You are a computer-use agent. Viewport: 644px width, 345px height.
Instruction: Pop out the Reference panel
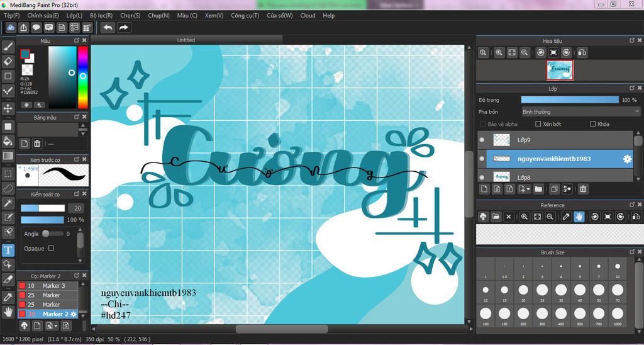pyautogui.click(x=632, y=205)
